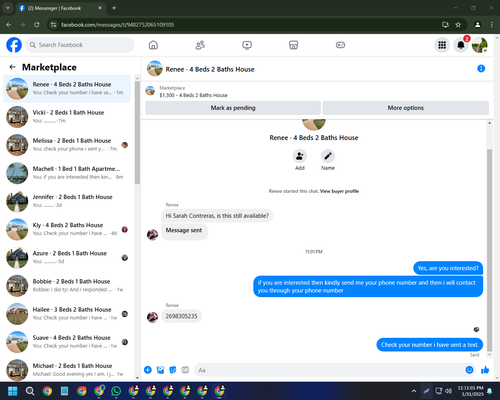
Task: Open the Friends icon in top nav
Action: click(200, 45)
